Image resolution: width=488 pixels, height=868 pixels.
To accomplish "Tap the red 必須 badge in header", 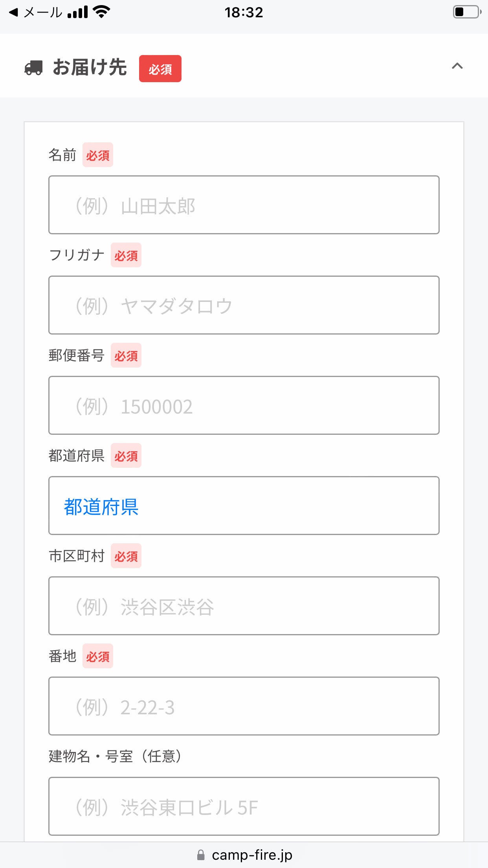I will tap(160, 69).
